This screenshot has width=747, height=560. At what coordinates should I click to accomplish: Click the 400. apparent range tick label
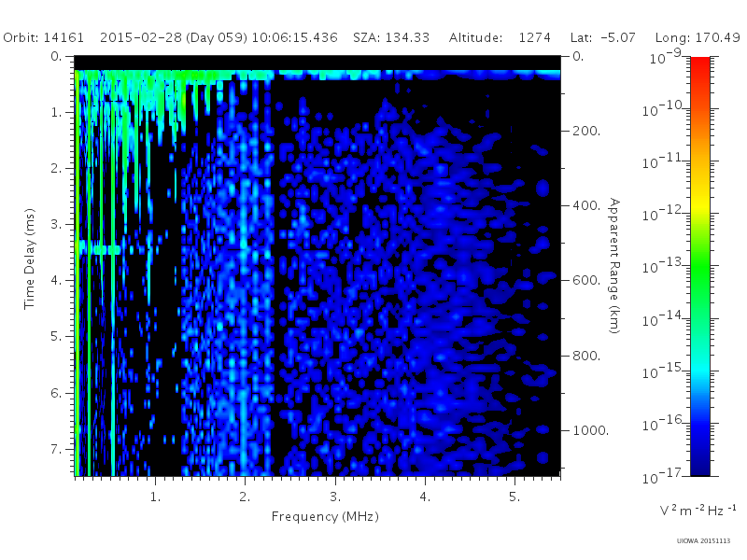[x=586, y=205]
